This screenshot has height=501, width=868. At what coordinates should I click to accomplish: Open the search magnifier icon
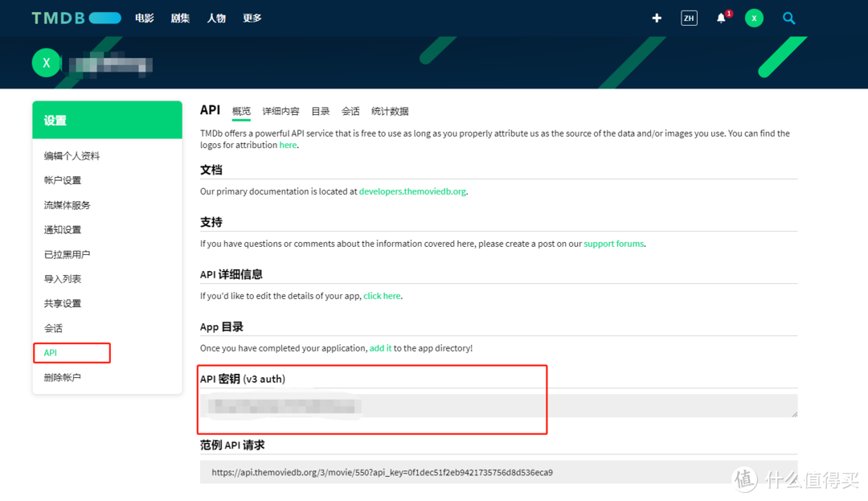click(x=789, y=18)
